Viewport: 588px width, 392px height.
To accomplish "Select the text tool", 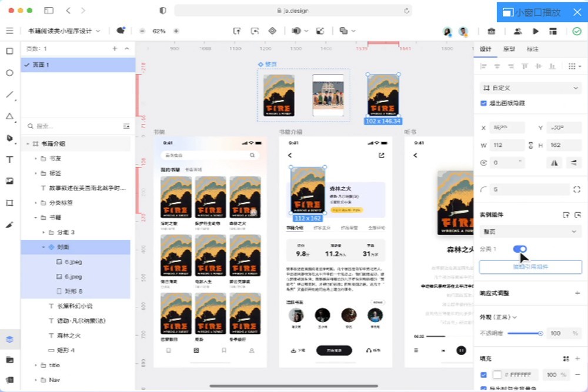I will pos(10,160).
